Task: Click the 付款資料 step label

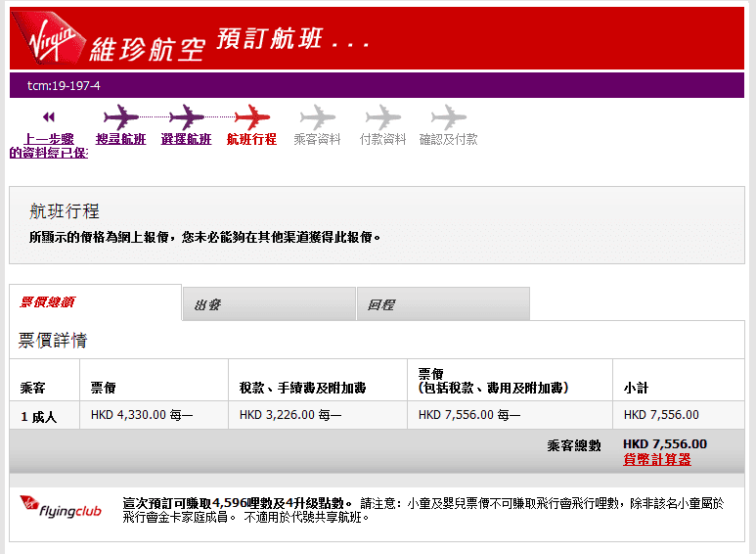Action: pyautogui.click(x=382, y=139)
